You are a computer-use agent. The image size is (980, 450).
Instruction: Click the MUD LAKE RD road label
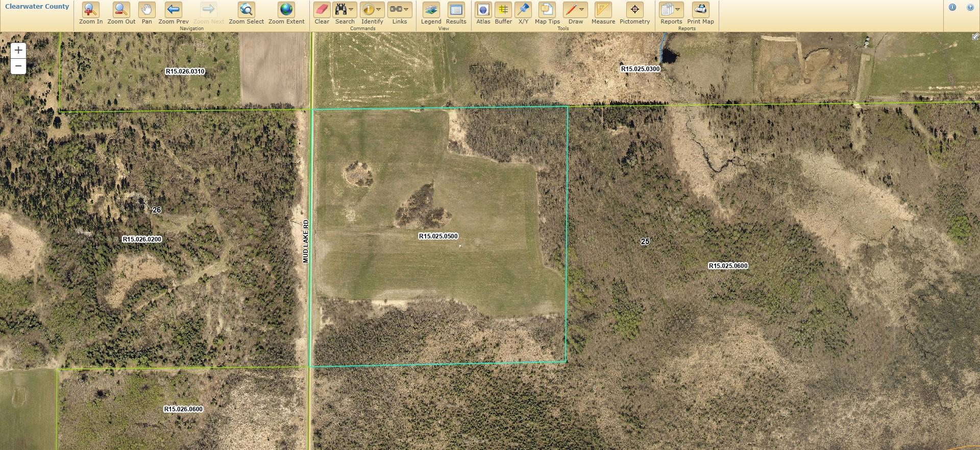point(306,241)
